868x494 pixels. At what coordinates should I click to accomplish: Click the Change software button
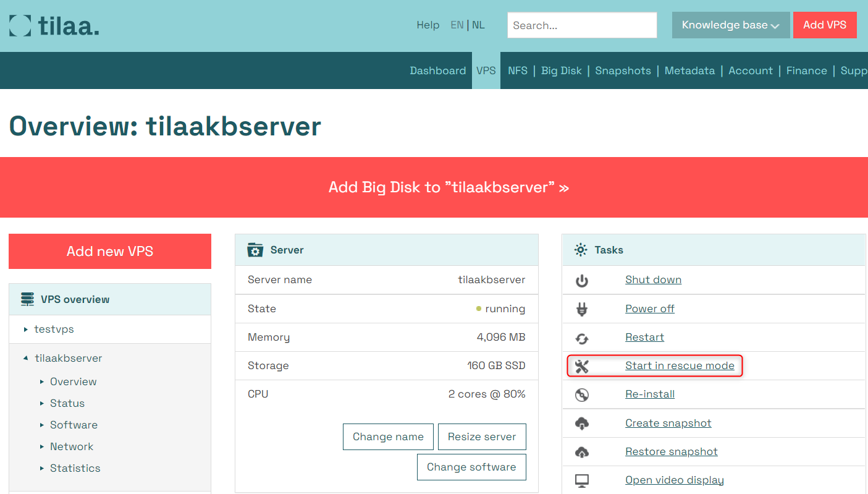[471, 467]
